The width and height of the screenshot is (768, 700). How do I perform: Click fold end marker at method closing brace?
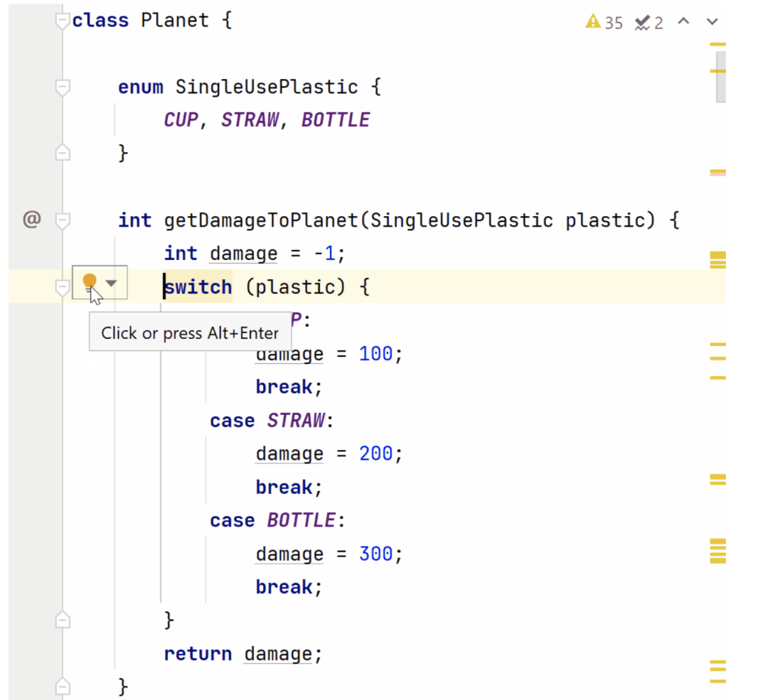[x=63, y=686]
